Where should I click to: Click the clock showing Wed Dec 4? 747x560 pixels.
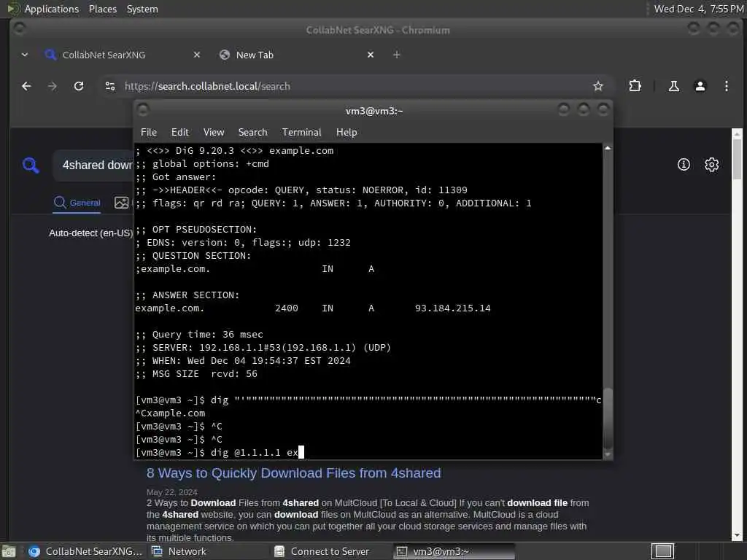pos(698,9)
